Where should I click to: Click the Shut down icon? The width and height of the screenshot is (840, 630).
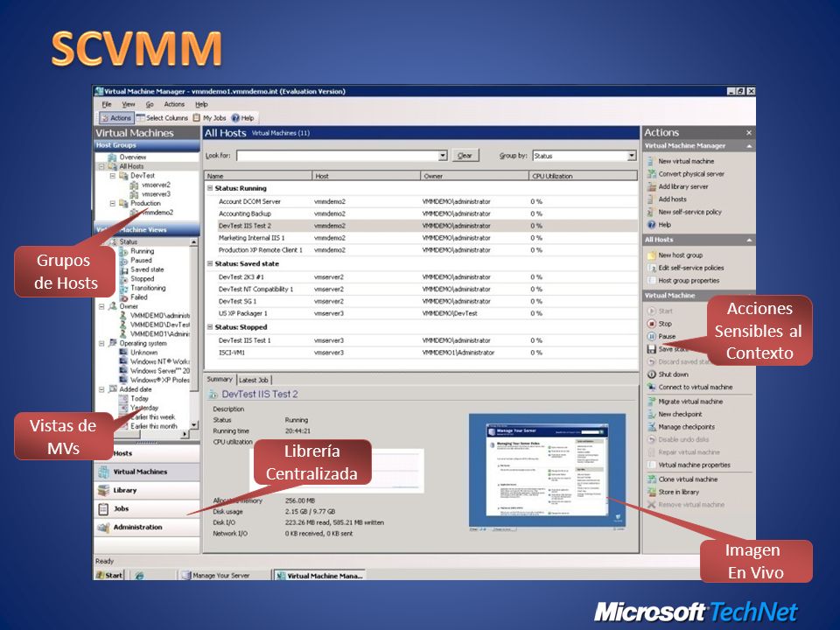pyautogui.click(x=651, y=374)
